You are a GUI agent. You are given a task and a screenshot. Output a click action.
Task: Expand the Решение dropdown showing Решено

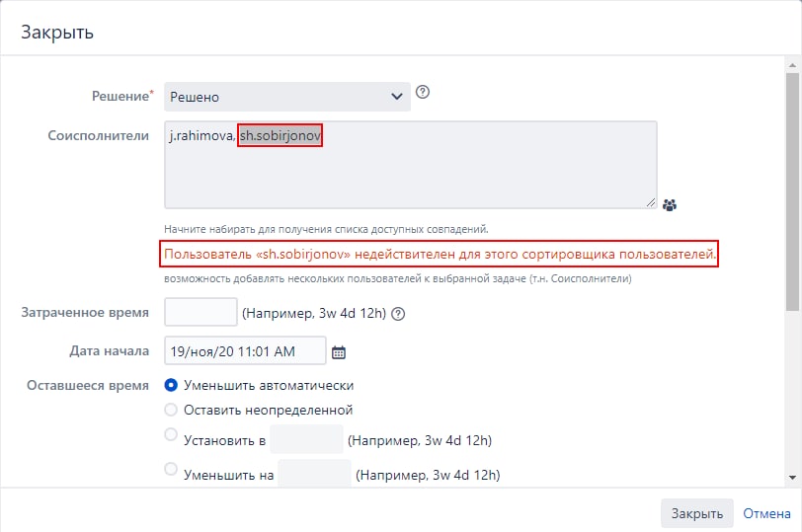287,97
